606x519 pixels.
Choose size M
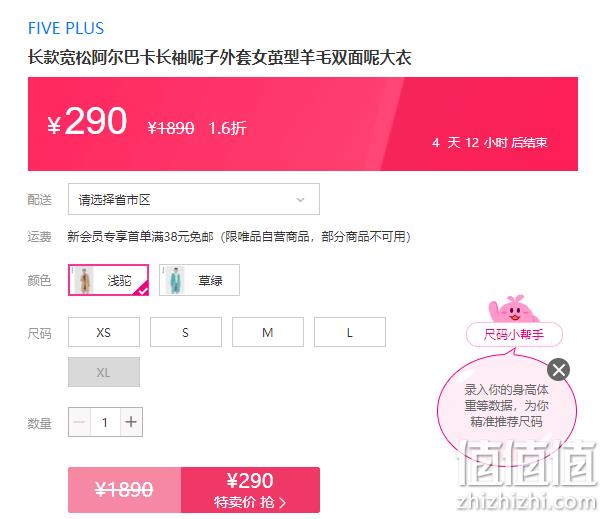click(268, 332)
